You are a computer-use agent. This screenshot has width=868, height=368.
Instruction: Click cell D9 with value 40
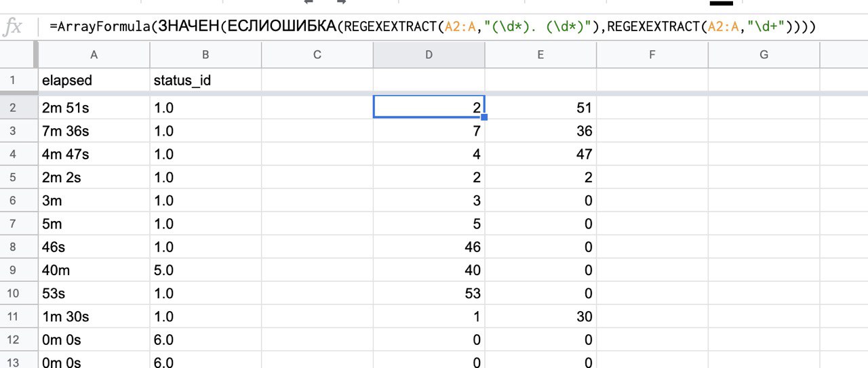click(429, 270)
